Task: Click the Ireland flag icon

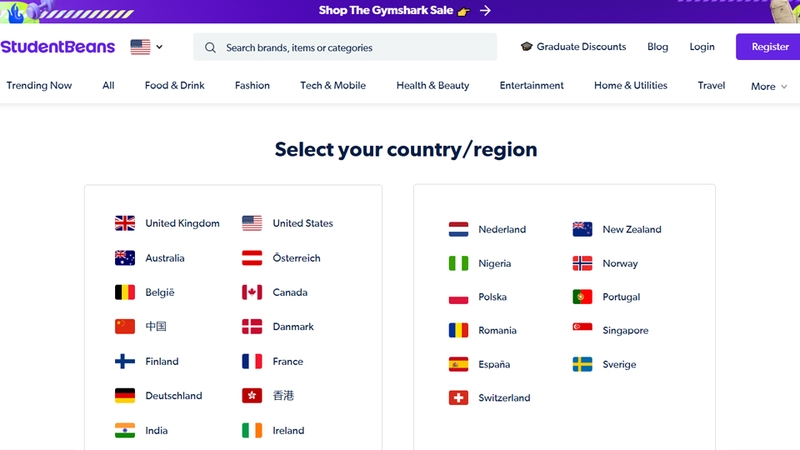Action: 252,430
